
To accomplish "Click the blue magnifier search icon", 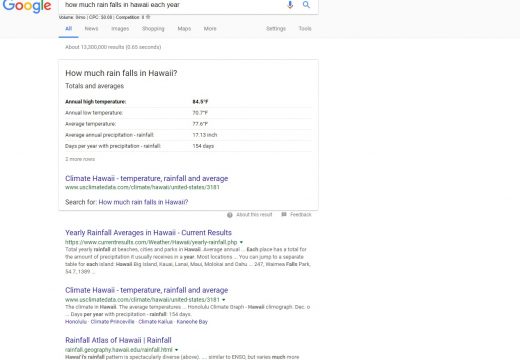I will (x=306, y=5).
